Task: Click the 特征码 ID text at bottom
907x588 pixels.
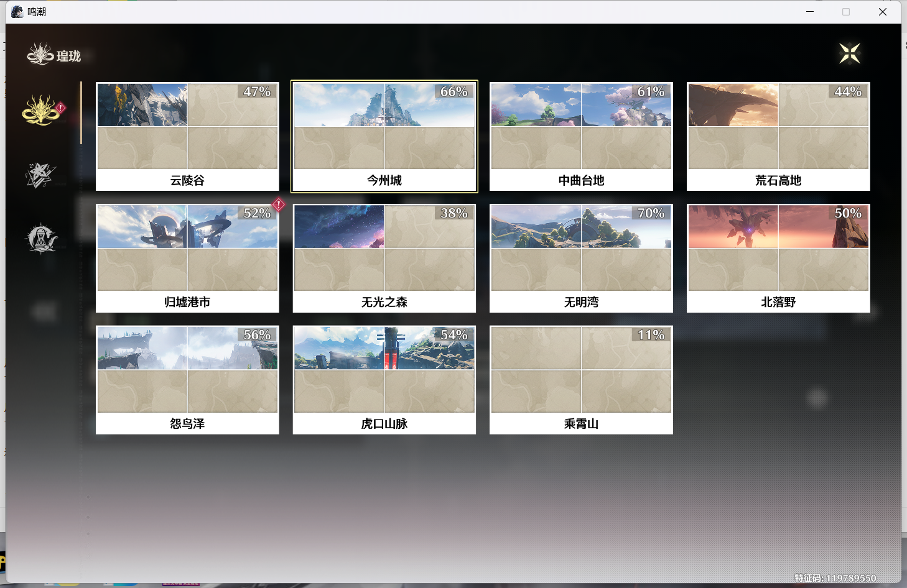Action: click(835, 578)
